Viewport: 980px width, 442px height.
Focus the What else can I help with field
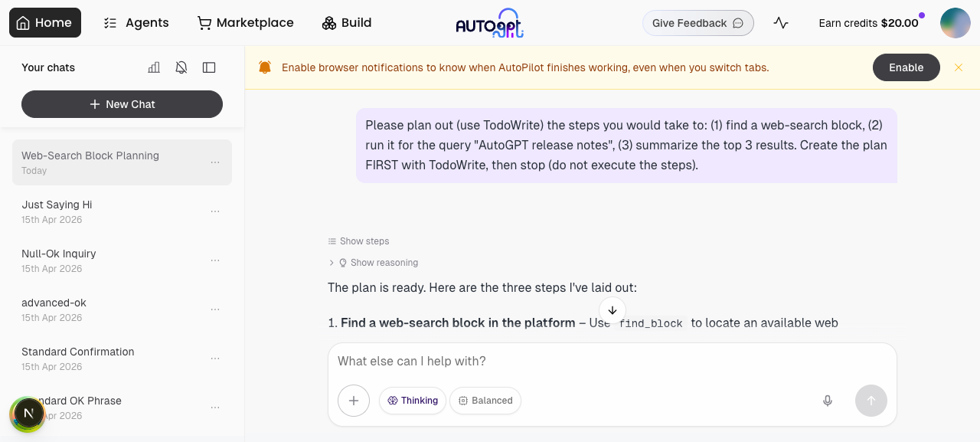point(612,362)
